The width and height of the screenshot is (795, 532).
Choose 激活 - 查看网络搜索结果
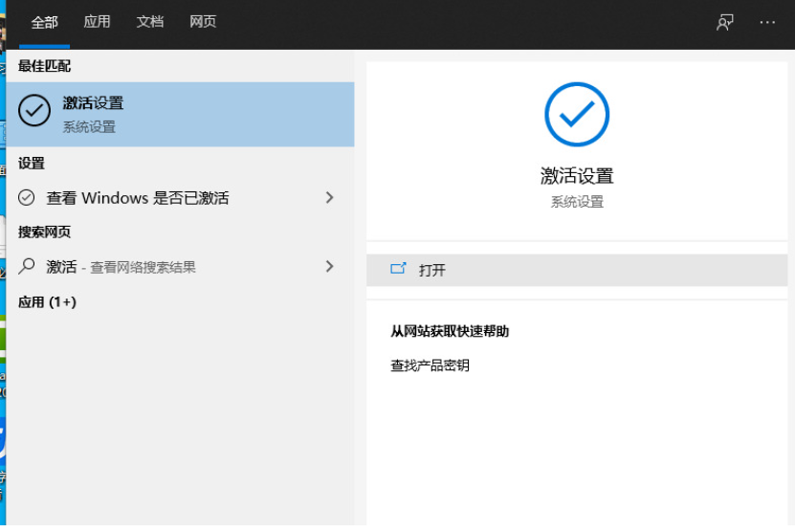tap(121, 268)
